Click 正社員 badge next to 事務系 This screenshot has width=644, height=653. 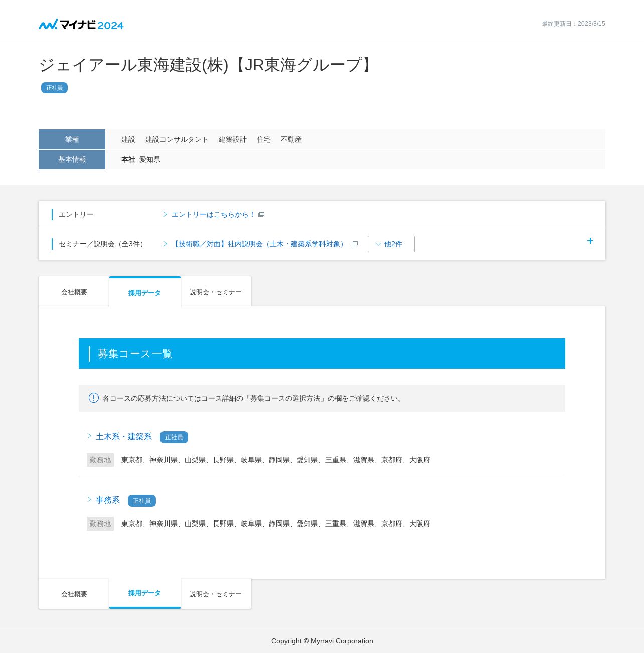point(142,501)
